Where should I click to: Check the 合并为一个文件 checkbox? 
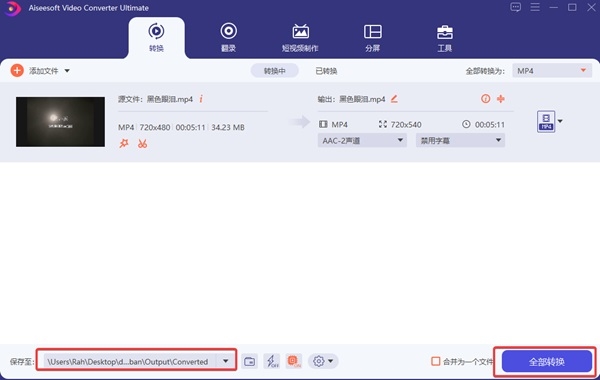[435, 361]
